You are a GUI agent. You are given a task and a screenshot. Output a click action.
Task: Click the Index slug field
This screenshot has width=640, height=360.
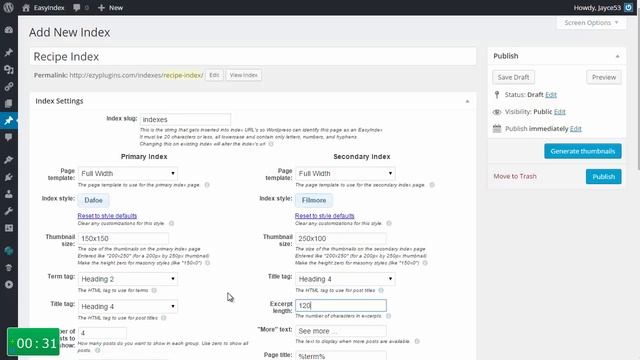point(185,119)
